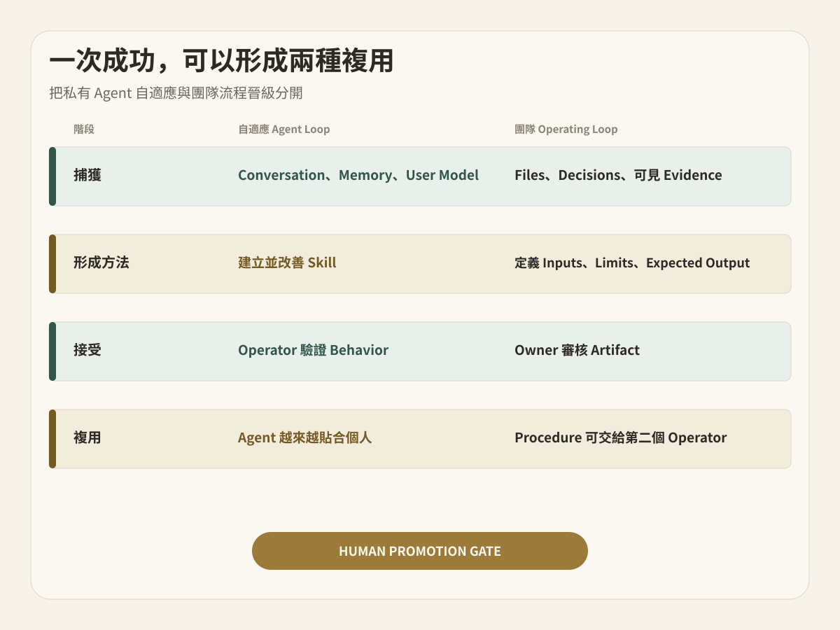Screen dimensions: 840x630
Task: Click 定義 Inputs、Limits、Expected Output cell
Action: click(x=632, y=263)
